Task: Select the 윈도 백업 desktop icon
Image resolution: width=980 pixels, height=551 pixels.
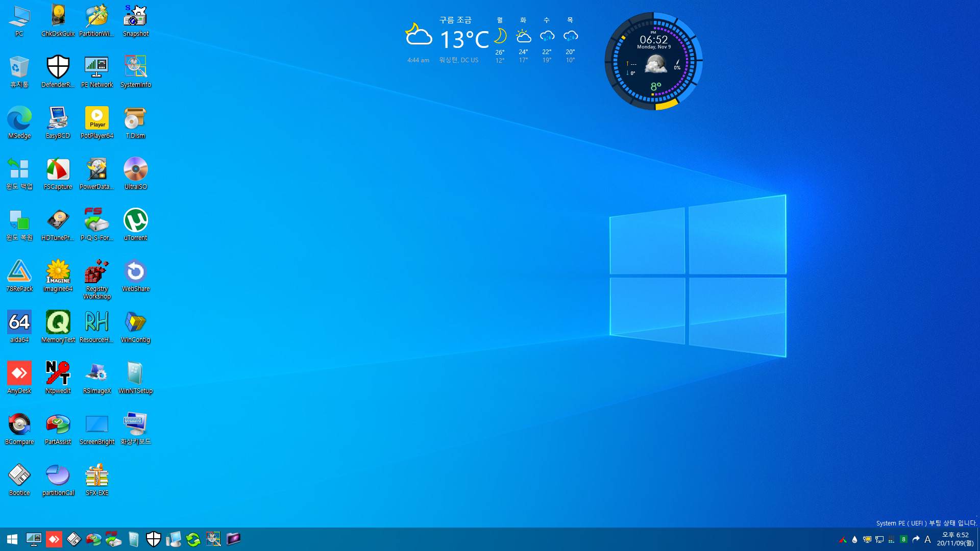Action: point(19,174)
